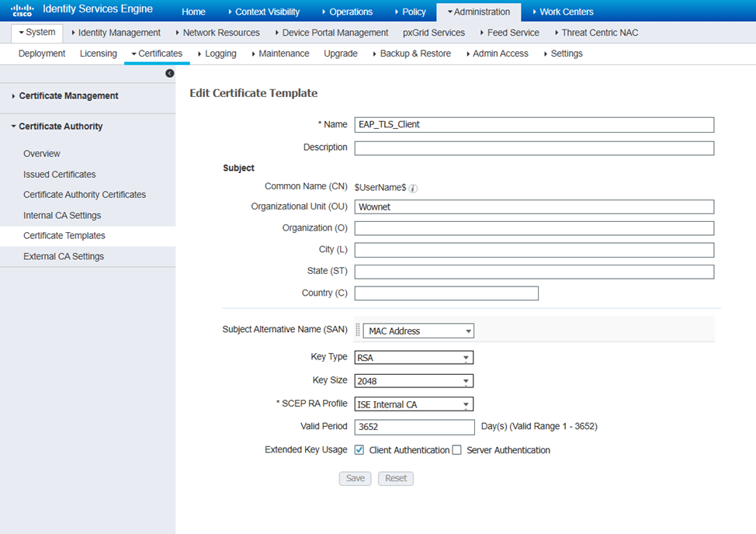Open the Operations menu
The height and width of the screenshot is (534, 756).
(x=347, y=12)
